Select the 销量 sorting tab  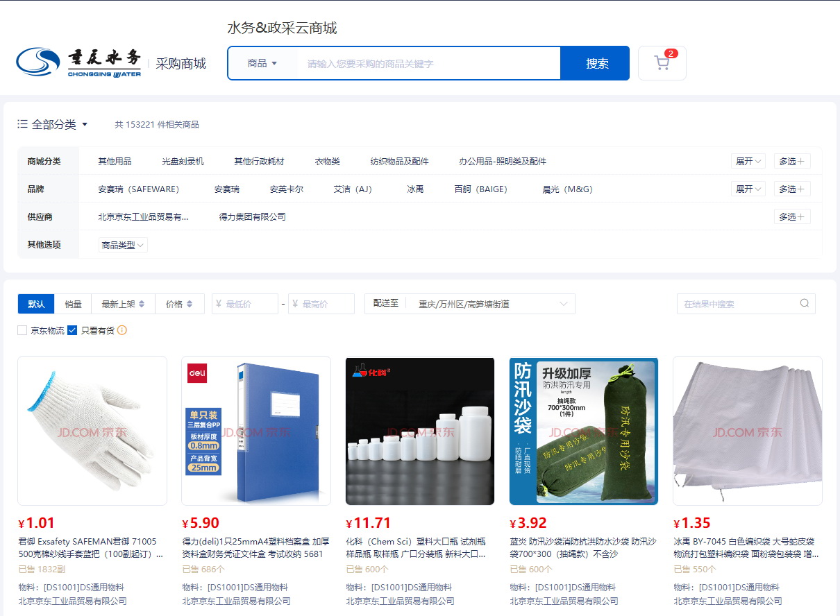(x=74, y=304)
